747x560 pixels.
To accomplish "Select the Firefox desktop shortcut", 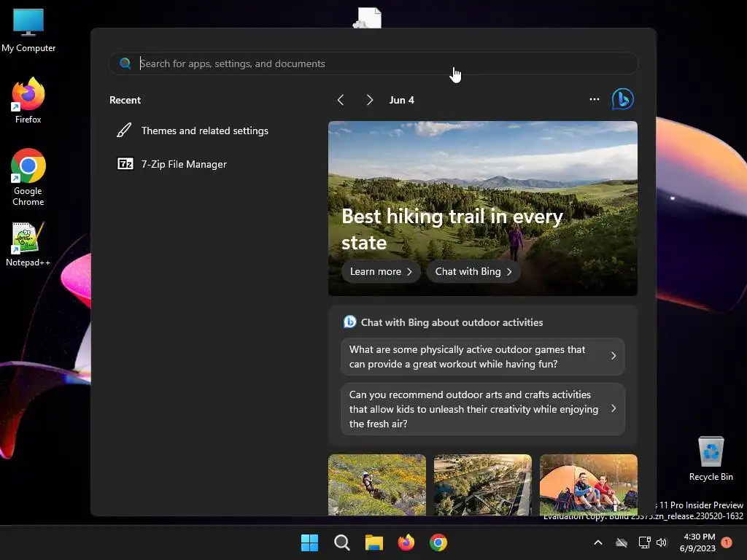I will click(x=28, y=101).
